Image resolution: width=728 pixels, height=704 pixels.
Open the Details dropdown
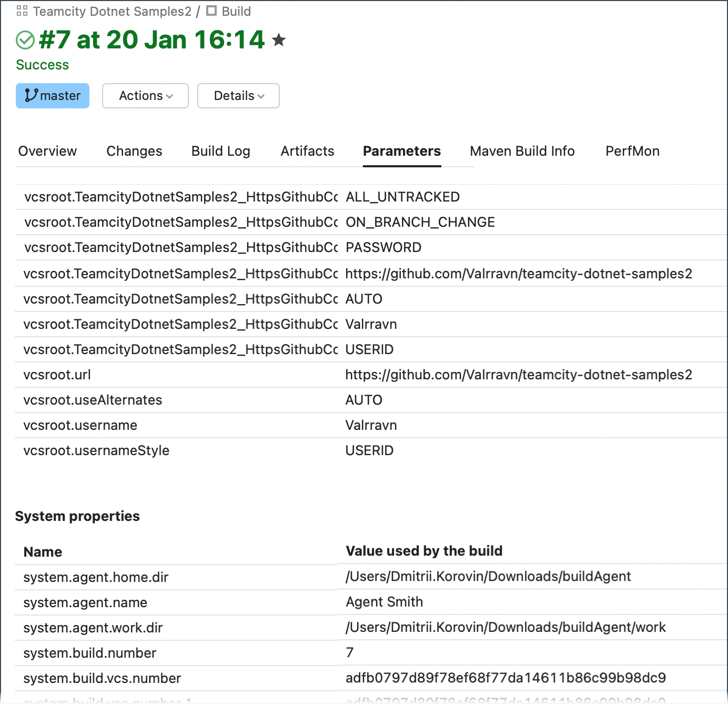click(238, 96)
